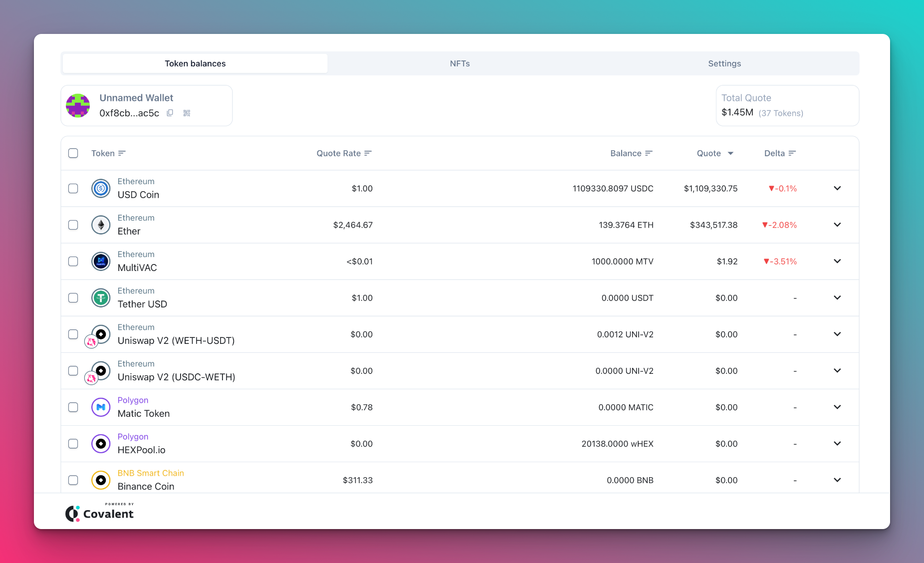924x563 pixels.
Task: Expand the Binance Coin row
Action: (837, 480)
